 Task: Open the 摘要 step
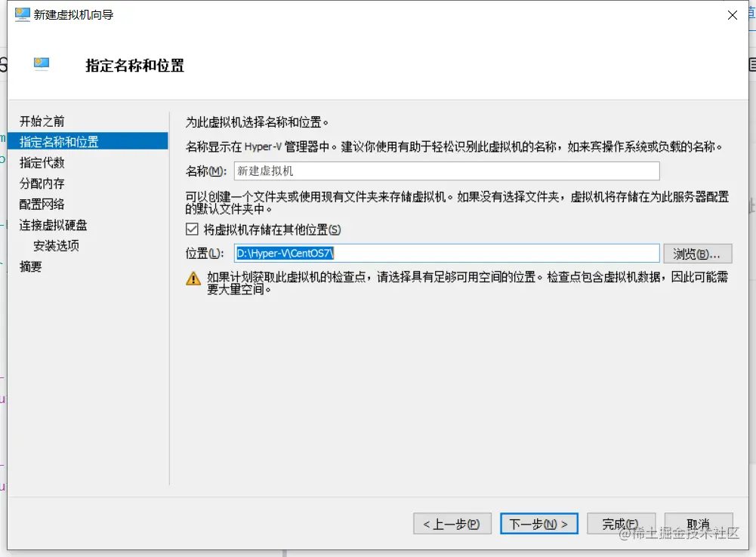tap(31, 266)
